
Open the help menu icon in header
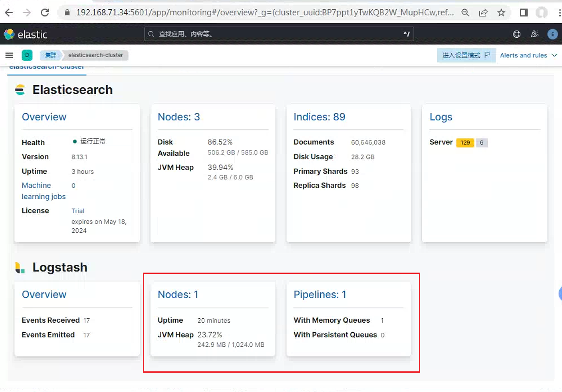click(x=517, y=34)
